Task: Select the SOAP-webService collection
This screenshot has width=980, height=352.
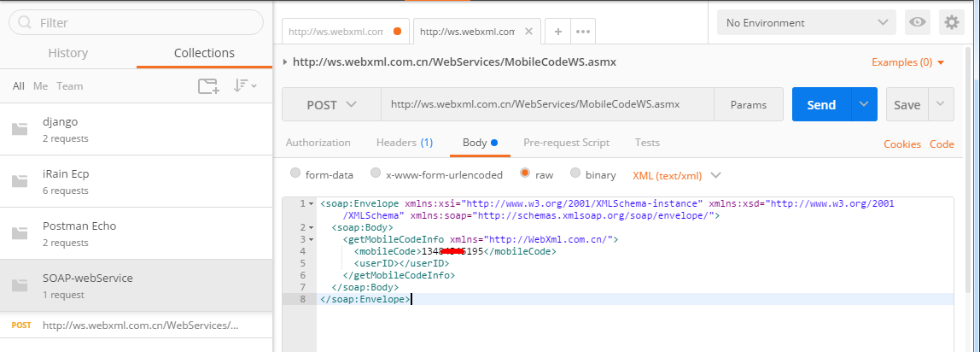Action: [x=137, y=285]
